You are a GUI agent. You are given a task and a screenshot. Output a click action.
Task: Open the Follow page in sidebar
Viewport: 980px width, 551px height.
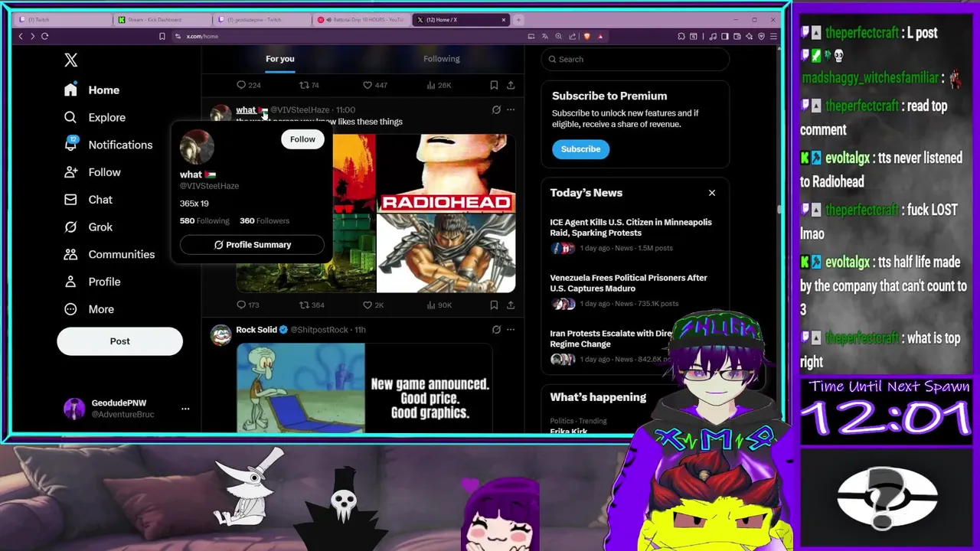point(93,172)
